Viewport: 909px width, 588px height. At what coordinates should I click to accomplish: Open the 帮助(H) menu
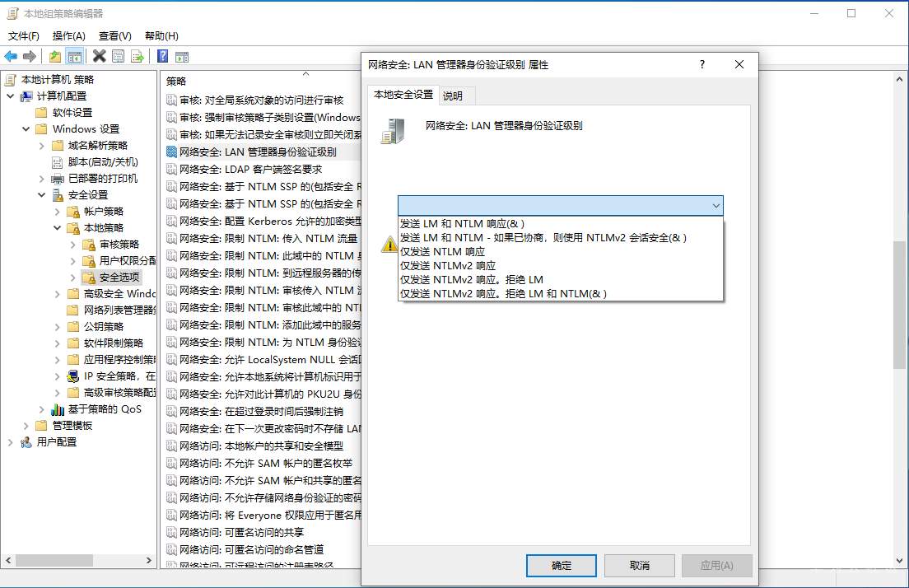pyautogui.click(x=161, y=36)
